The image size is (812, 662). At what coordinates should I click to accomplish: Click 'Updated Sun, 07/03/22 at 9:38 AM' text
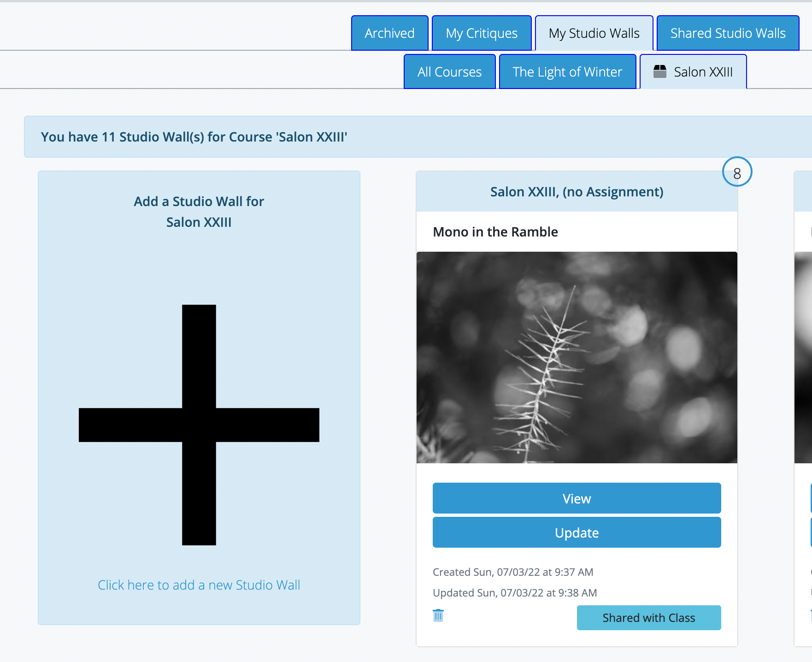click(515, 593)
